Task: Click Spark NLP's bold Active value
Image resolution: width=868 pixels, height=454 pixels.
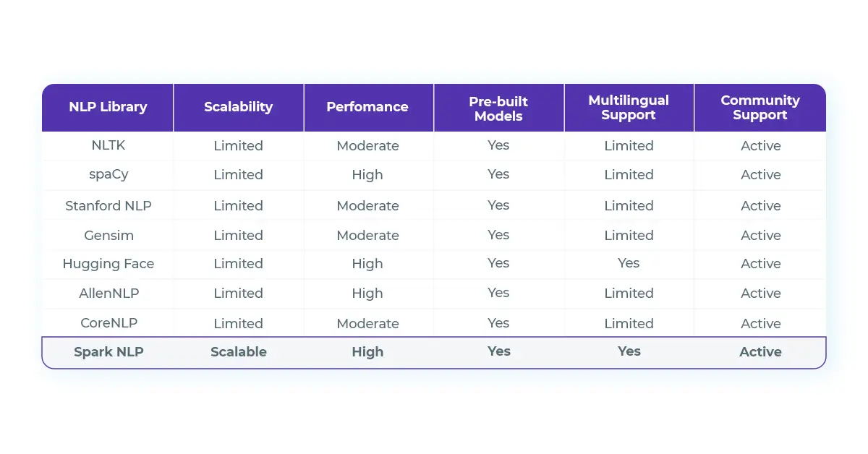Action: coord(760,352)
